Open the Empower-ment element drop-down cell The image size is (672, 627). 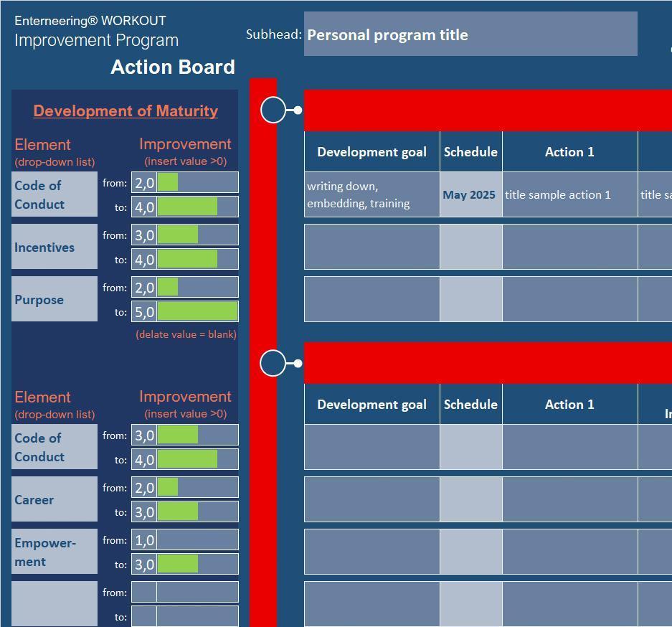click(55, 552)
